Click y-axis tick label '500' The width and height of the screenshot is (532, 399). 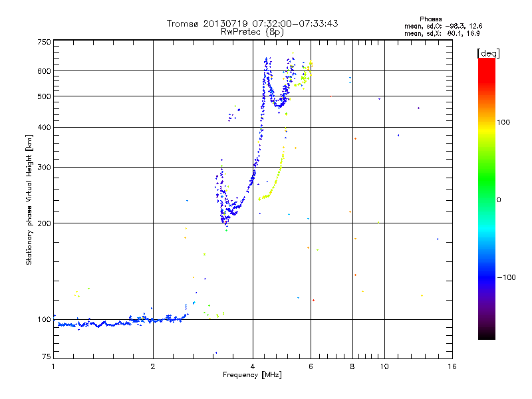[x=44, y=96]
